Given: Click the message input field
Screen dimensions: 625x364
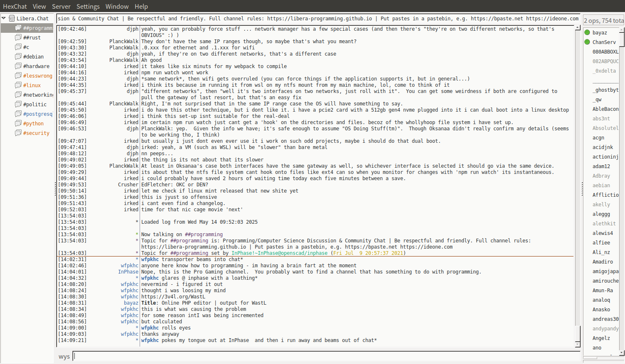Looking at the screenshot, I should [327, 356].
